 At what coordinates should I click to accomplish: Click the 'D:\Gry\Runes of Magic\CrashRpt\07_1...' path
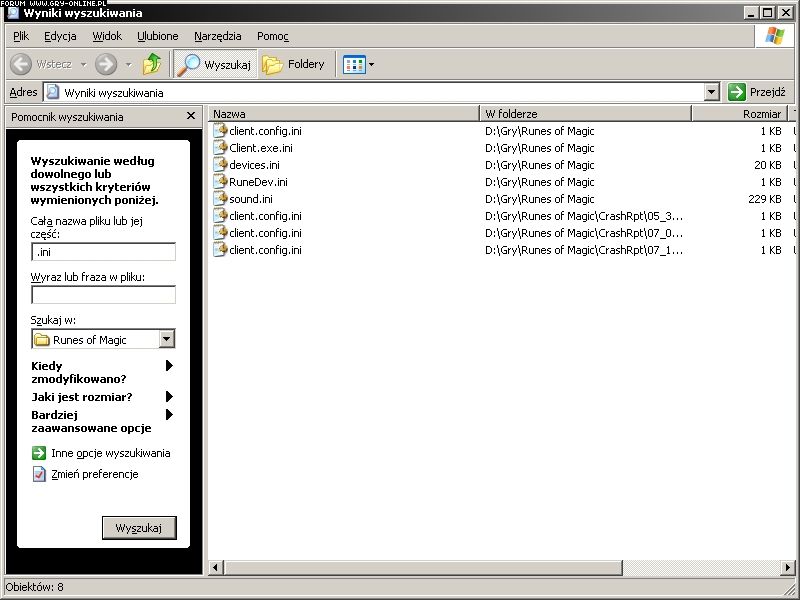click(x=584, y=250)
